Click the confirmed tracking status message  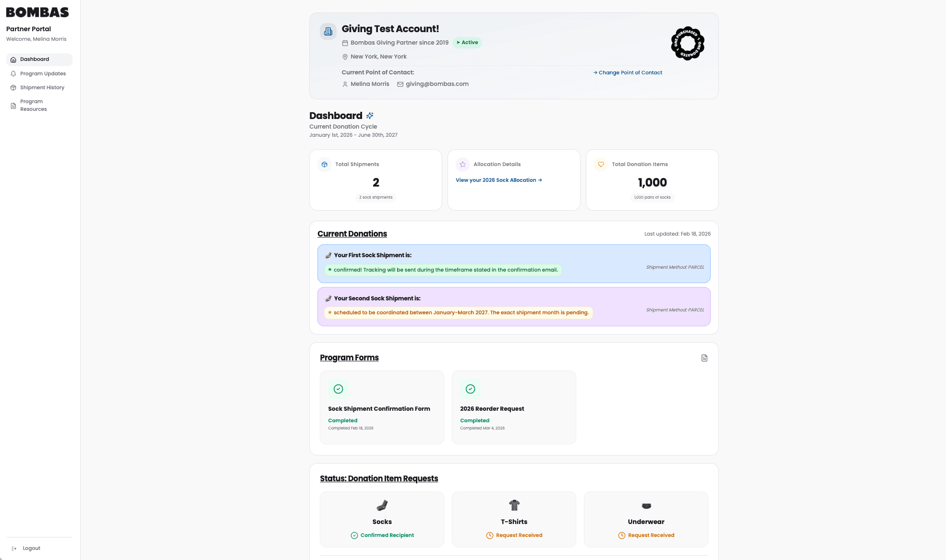tap(443, 270)
